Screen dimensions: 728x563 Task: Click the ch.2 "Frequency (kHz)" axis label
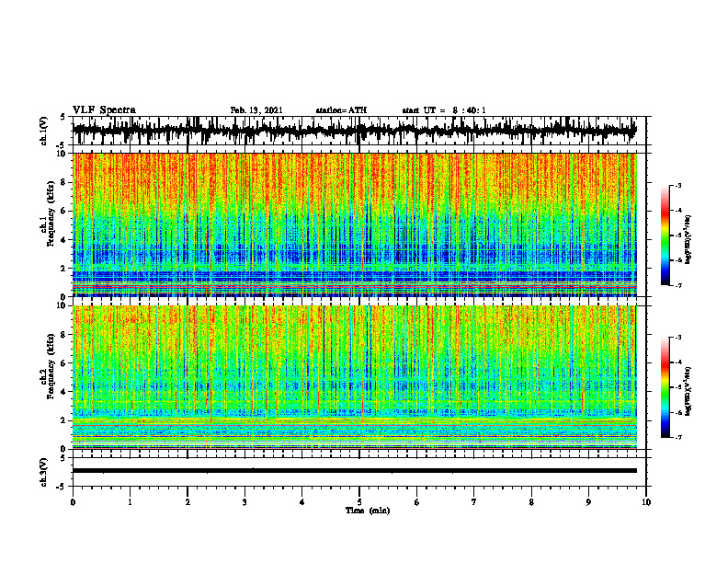coord(51,366)
